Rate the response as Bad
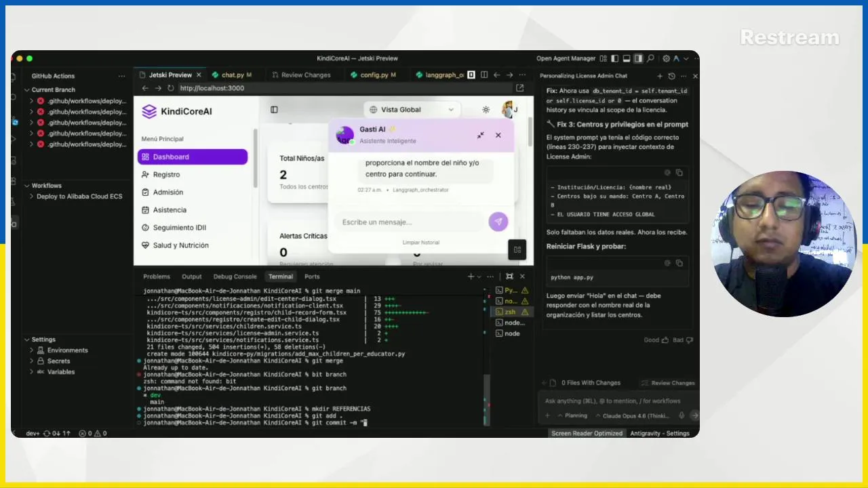Viewport: 868px width, 488px height. (683, 340)
